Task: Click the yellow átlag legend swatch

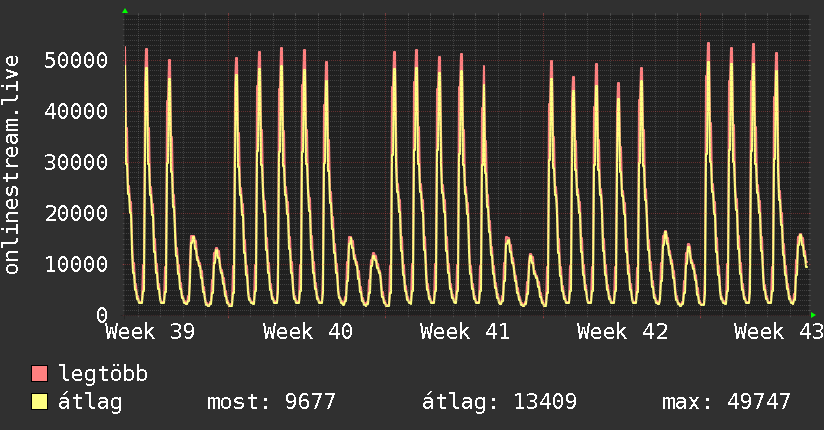Action: 39,402
